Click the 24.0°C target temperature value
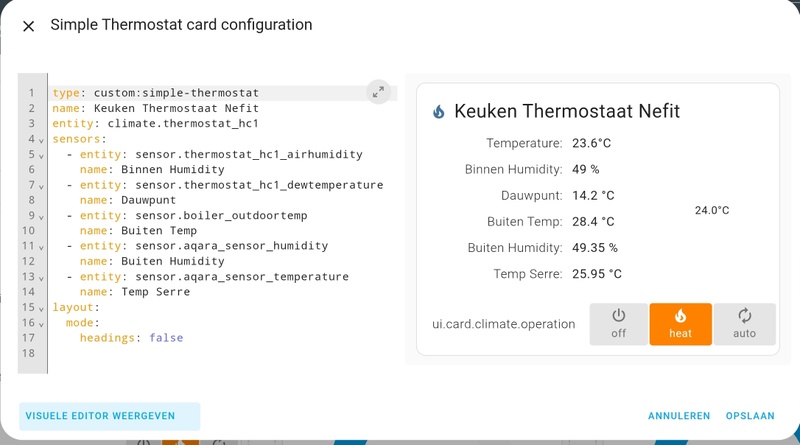Screen dimensions: 800x445 pyautogui.click(x=712, y=211)
